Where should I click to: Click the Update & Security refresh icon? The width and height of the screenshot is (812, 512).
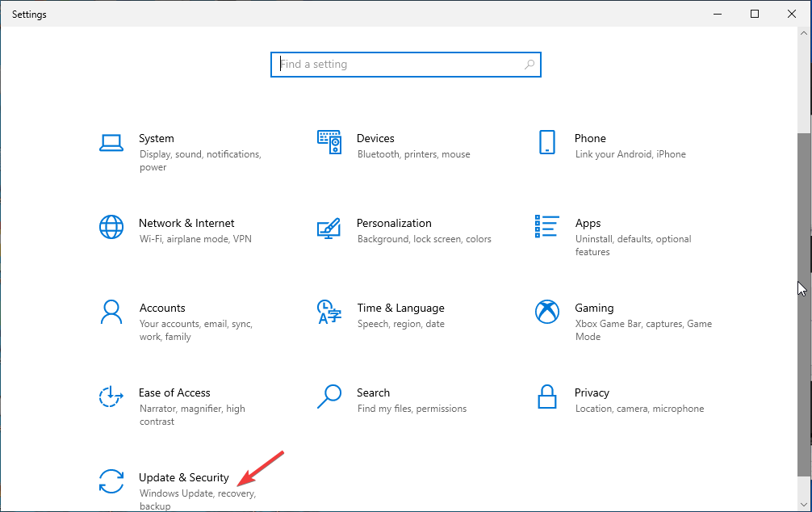coord(111,481)
